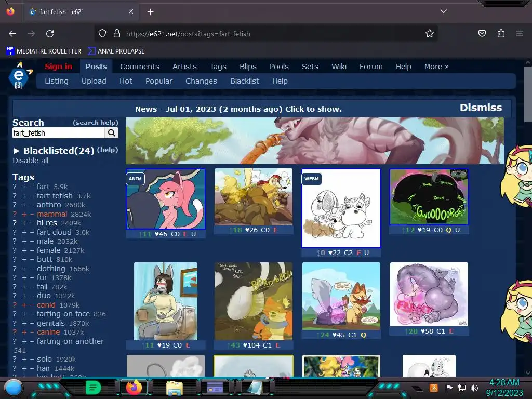Image resolution: width=532 pixels, height=399 pixels.
Task: Exclude the clothing tag with minus
Action: [x=32, y=269]
